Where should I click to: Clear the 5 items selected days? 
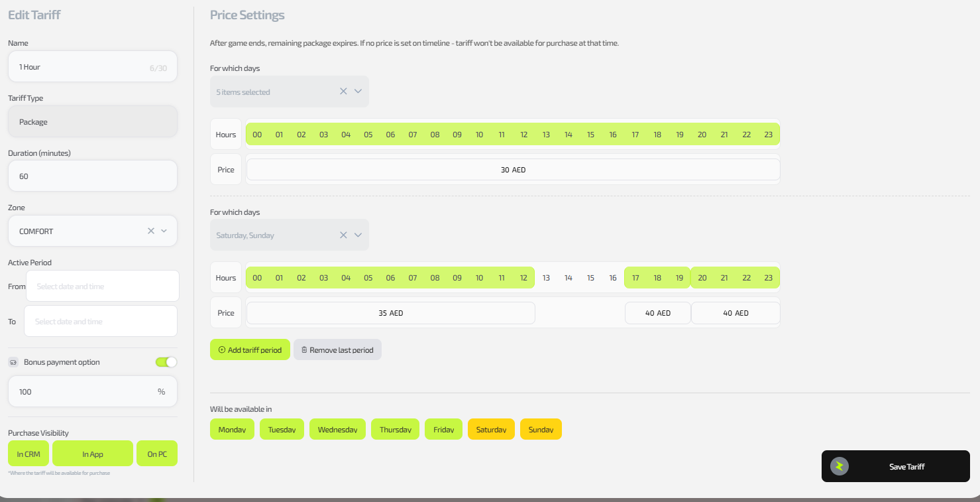click(x=343, y=92)
